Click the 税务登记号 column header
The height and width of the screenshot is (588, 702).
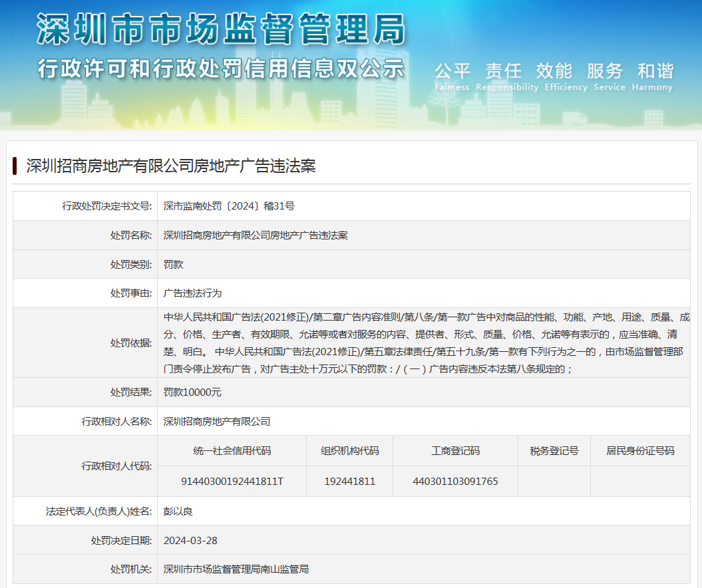[554, 450]
